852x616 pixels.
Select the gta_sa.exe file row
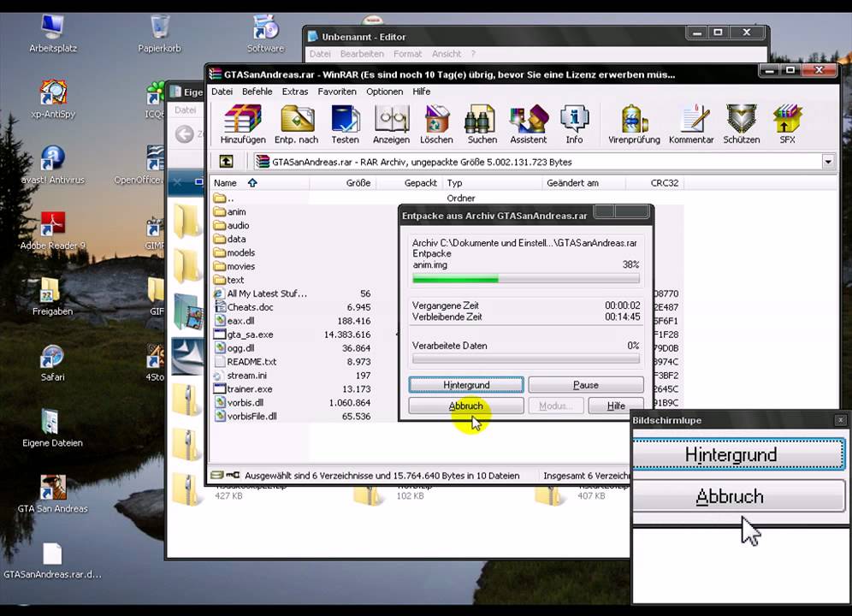pyautogui.click(x=250, y=335)
